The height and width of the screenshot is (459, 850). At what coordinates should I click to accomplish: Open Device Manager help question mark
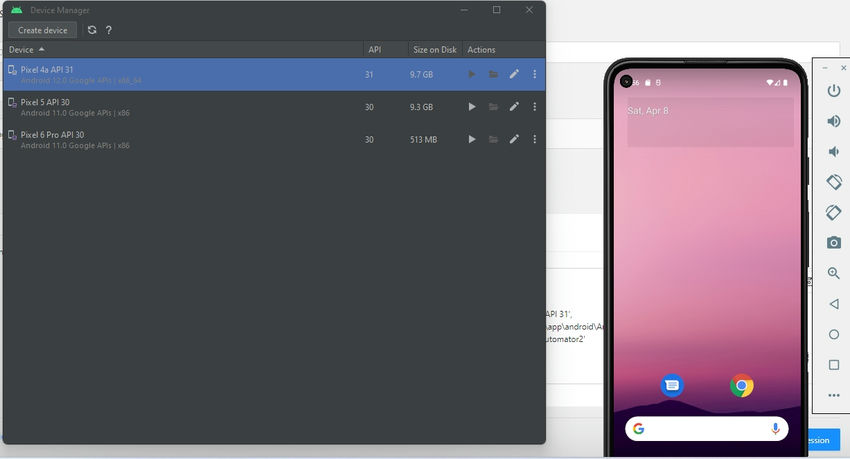pos(109,30)
